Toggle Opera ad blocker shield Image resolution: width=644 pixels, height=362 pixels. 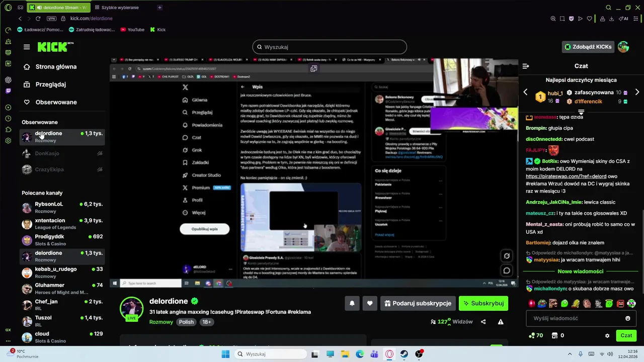(x=571, y=19)
